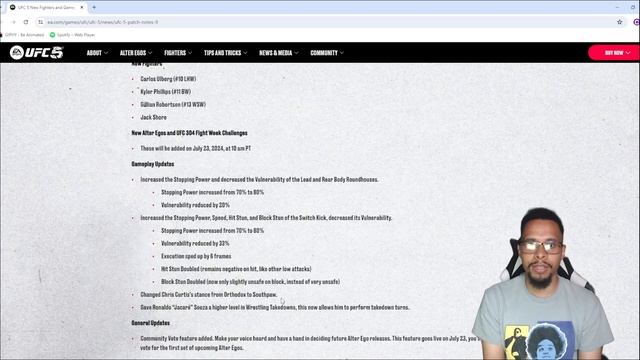640x360 pixels.
Task: Click the 'Jack Shore' list entry
Action: point(153,117)
